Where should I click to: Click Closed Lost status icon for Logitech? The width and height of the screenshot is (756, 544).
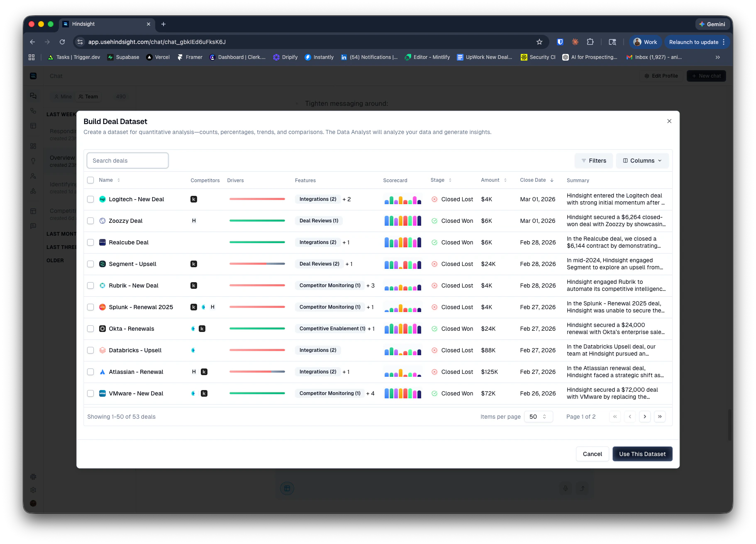(434, 199)
